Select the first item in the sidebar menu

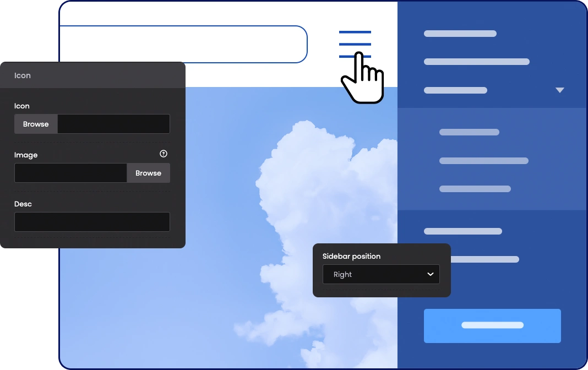(460, 34)
